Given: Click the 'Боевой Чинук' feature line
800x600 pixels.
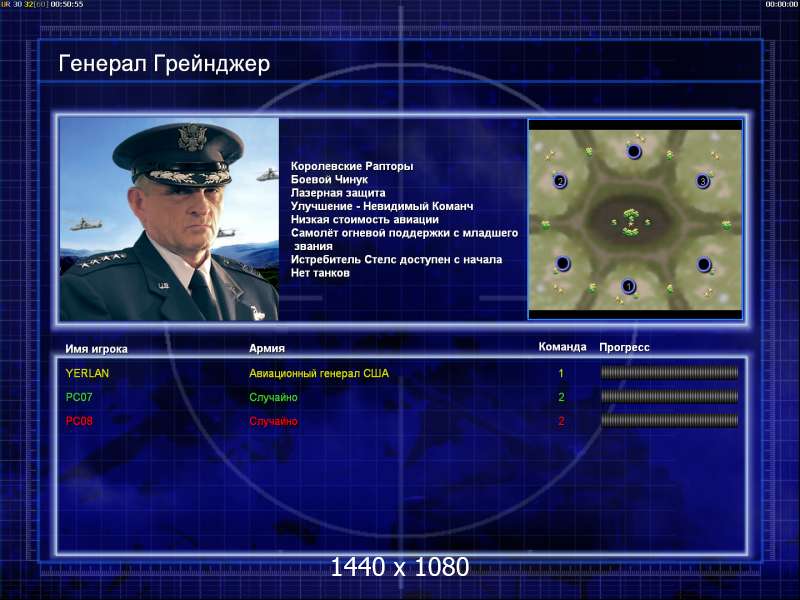Looking at the screenshot, I should [x=329, y=179].
